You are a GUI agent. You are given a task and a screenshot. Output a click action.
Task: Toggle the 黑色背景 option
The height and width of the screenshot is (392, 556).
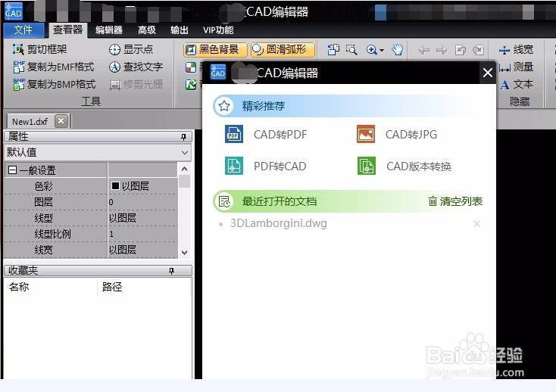(215, 50)
